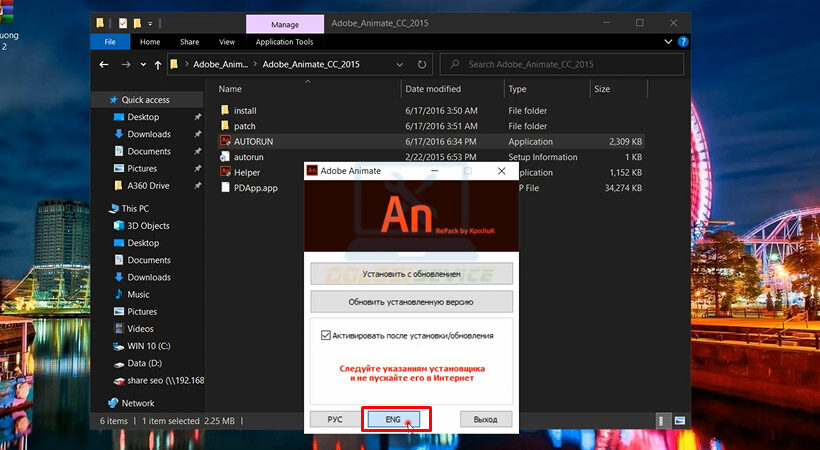Open the Quick Access Toolbar dropdown arrow
The height and width of the screenshot is (450, 820).
pos(150,22)
